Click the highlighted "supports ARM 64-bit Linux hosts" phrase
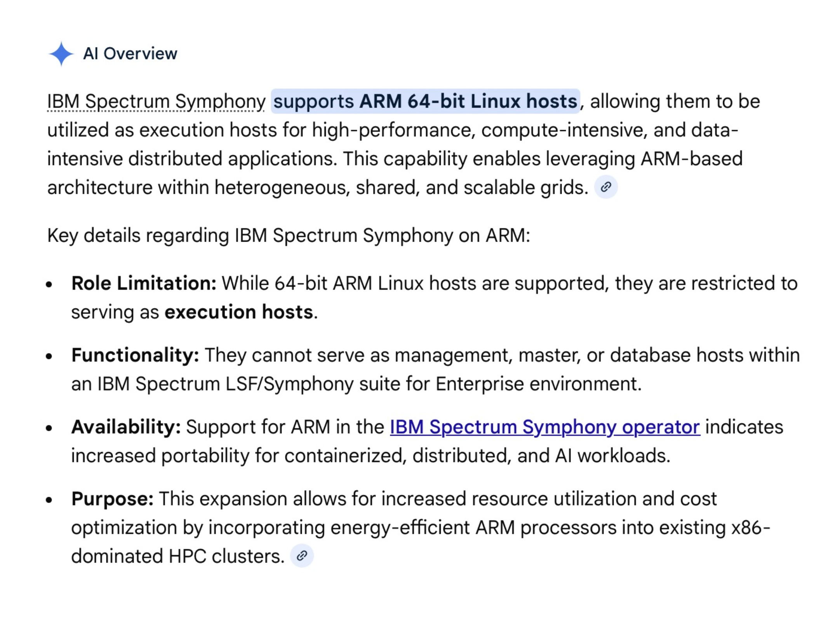The width and height of the screenshot is (840, 637). click(x=425, y=101)
